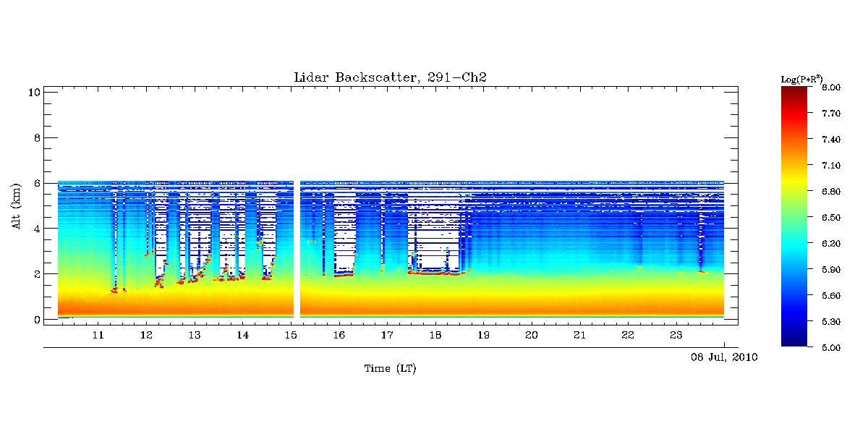Click the altitude axis label 8
Screen dimensions: 868x434
pyautogui.click(x=35, y=137)
